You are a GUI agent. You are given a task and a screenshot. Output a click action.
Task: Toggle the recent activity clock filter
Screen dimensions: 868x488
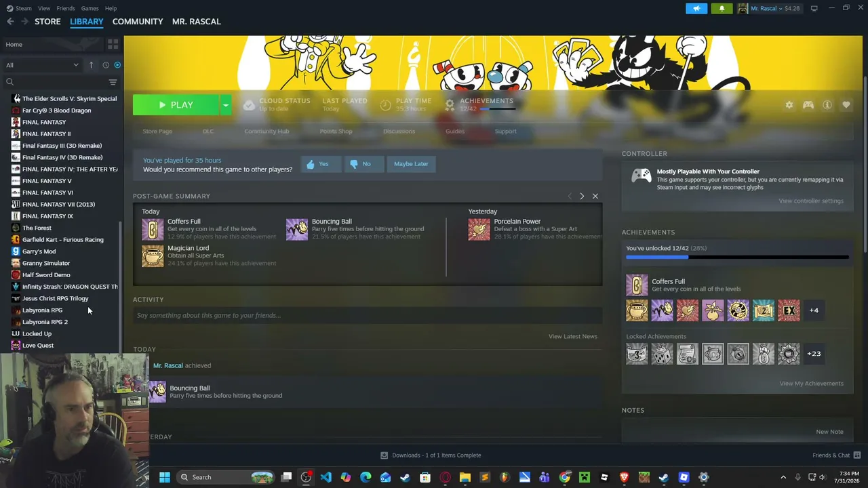pos(106,65)
